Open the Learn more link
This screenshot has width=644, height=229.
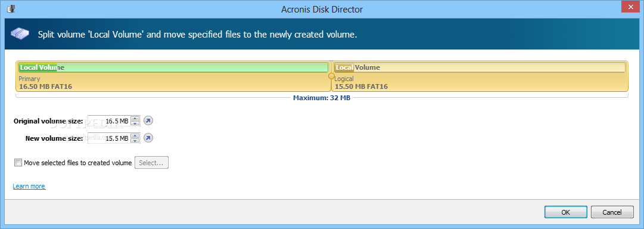pyautogui.click(x=29, y=186)
